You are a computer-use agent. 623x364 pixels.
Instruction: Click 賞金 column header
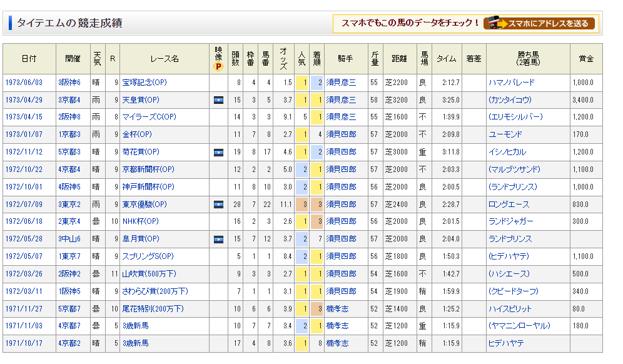tap(586, 59)
